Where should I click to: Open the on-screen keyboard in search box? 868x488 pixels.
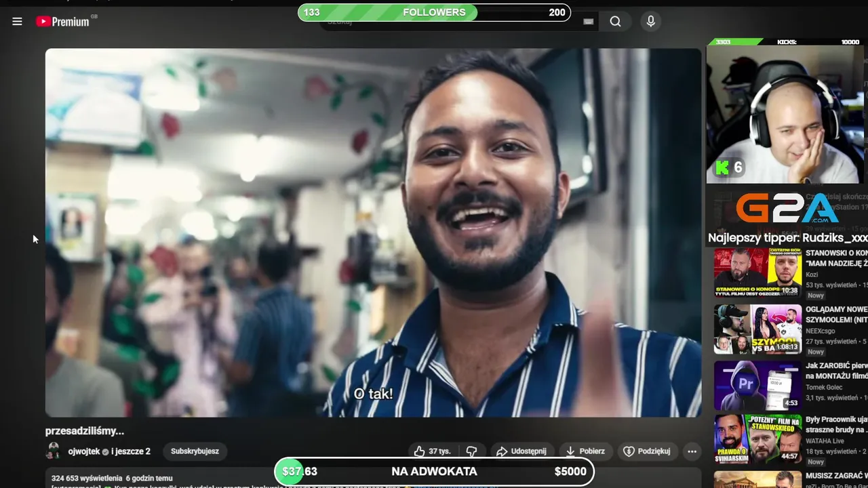coord(588,22)
